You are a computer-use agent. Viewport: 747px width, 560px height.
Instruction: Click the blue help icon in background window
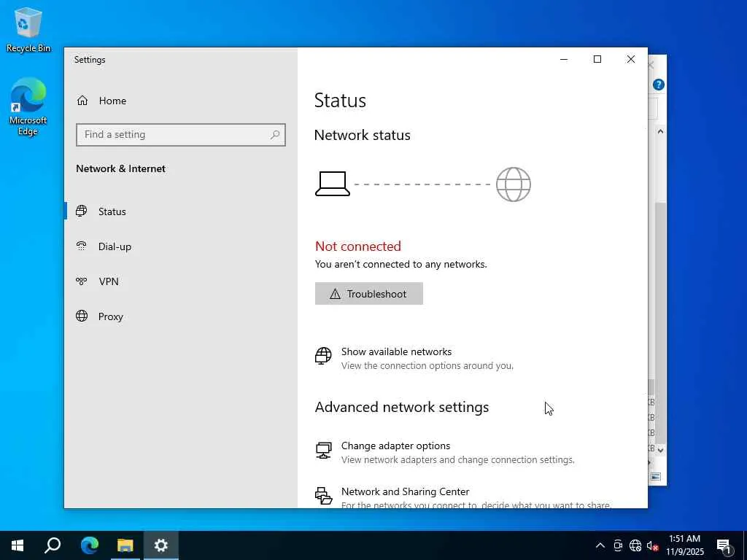click(x=659, y=85)
